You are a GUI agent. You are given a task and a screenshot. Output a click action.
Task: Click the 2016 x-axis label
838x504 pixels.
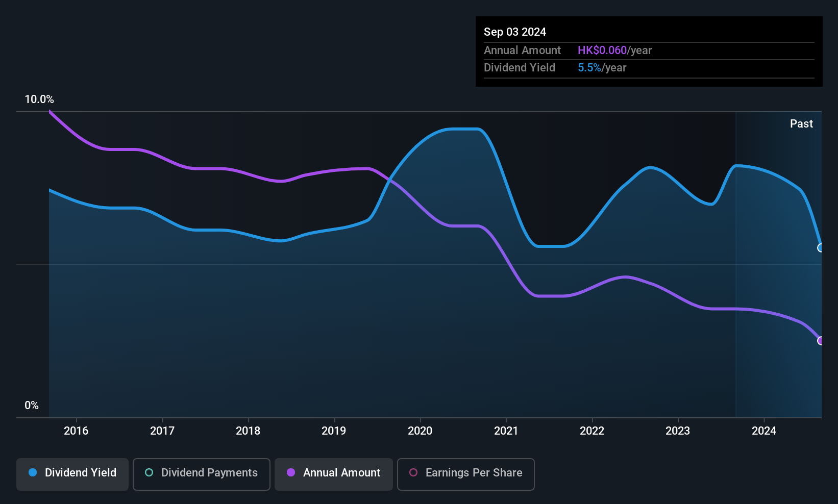coord(76,431)
